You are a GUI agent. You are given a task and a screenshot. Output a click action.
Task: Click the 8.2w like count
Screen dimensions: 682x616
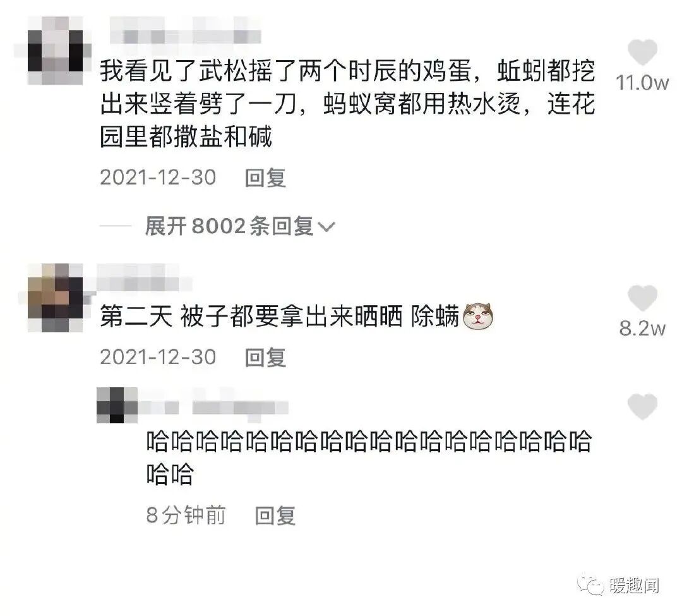[x=642, y=329]
